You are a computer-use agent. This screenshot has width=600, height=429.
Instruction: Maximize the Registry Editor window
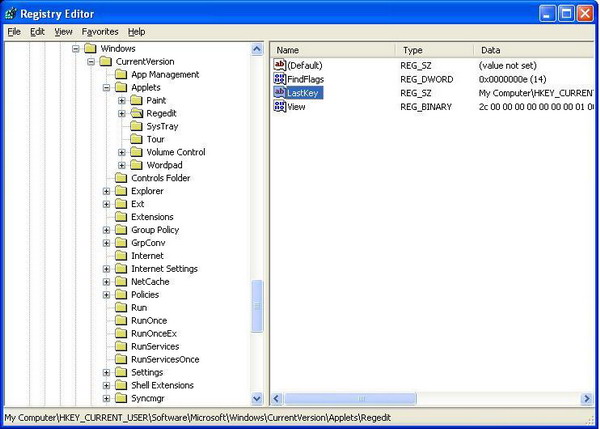(566, 14)
